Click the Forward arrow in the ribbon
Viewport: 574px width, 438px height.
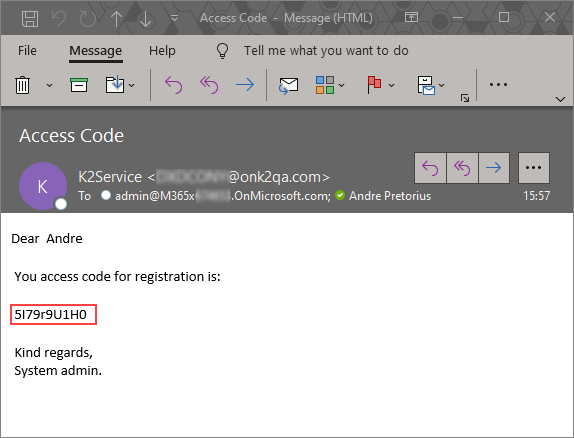coord(245,85)
